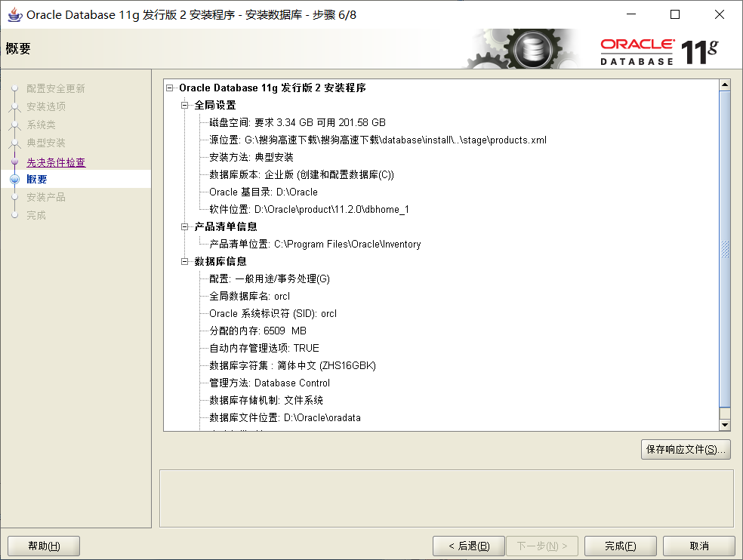Image resolution: width=743 pixels, height=560 pixels.
Task: Select the 分配的内存: 6509 MB row
Action: pyautogui.click(x=258, y=331)
